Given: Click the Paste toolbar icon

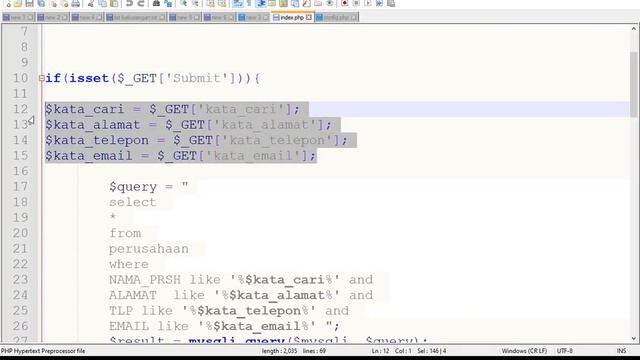Looking at the screenshot, I should point(114,4).
